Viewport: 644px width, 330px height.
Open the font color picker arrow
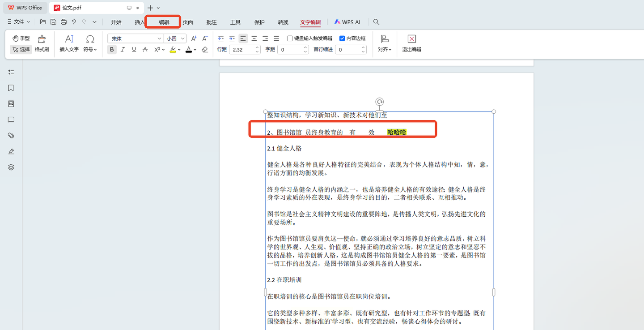coord(195,50)
